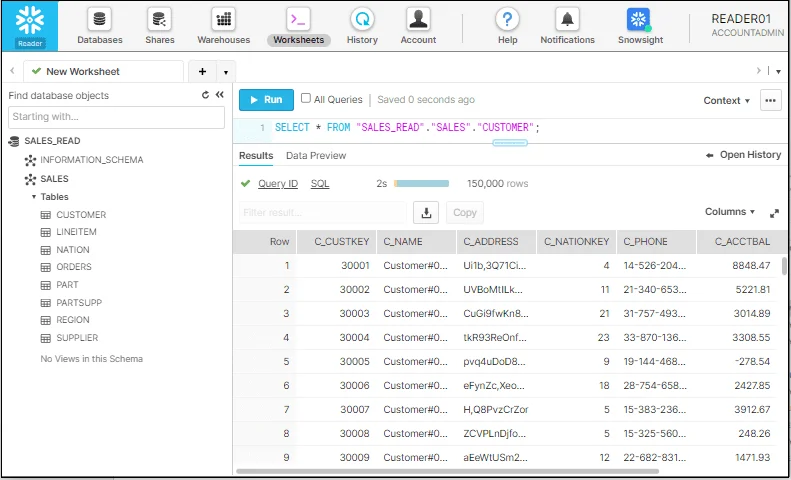Focus the Starting with search field
Viewport: 791px width, 480px height.
(117, 117)
